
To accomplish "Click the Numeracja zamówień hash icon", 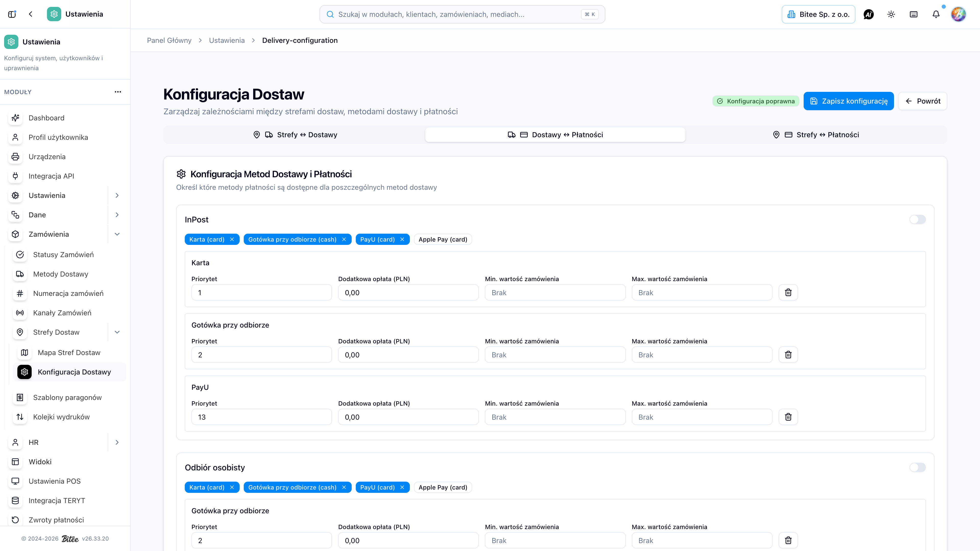I will pos(20,294).
